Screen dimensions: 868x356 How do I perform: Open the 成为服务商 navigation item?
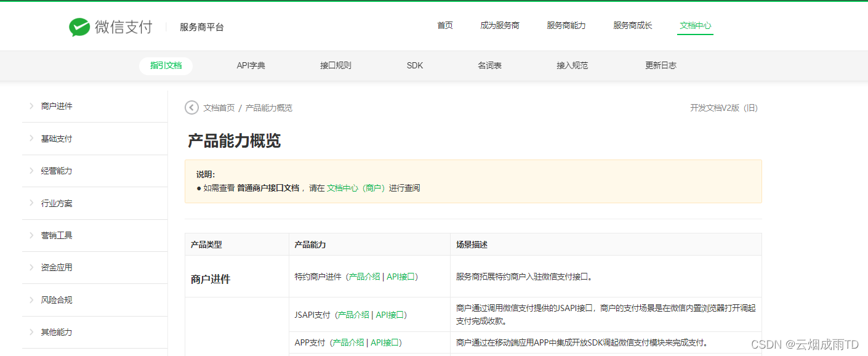point(500,26)
